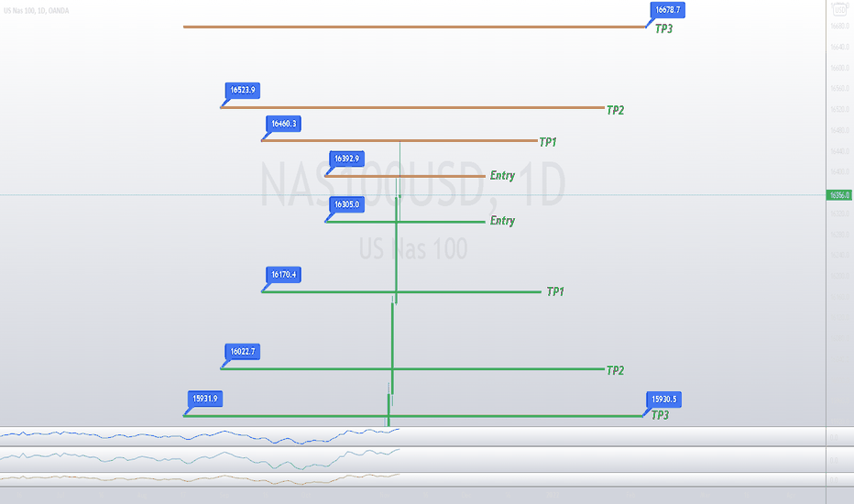Click the 15931.9 price callout
This screenshot has height=504, width=854.
[204, 399]
